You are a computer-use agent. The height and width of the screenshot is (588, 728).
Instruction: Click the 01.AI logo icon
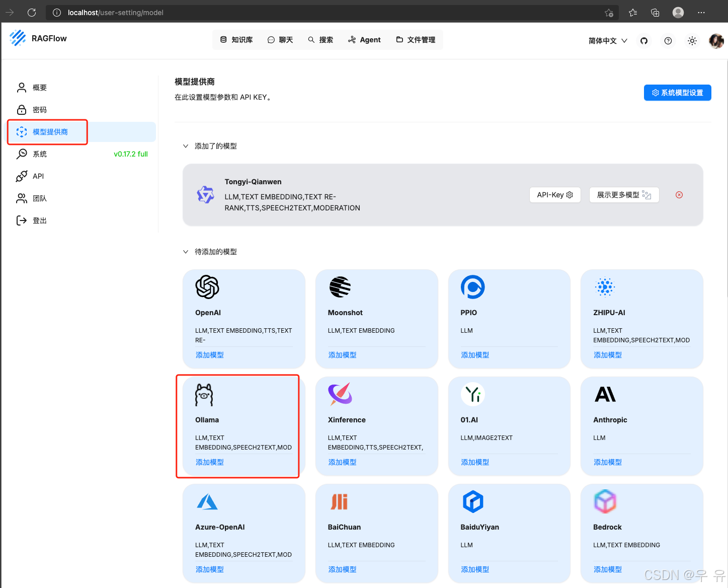tap(472, 394)
